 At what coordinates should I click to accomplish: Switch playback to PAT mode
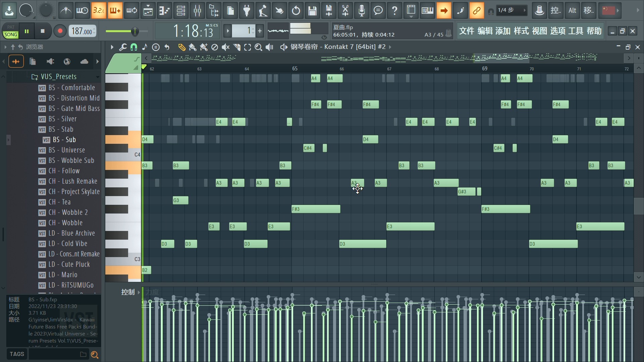[11, 27]
